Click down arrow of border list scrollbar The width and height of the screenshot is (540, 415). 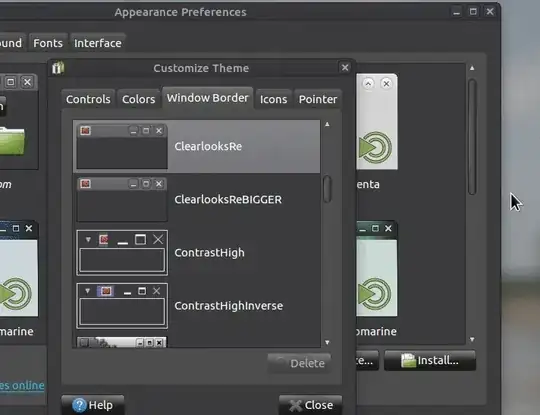(x=327, y=342)
